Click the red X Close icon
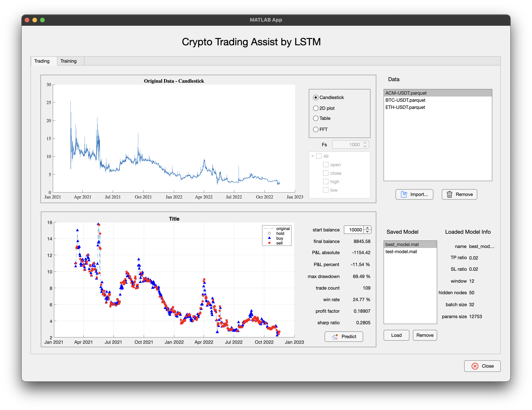 click(475, 366)
